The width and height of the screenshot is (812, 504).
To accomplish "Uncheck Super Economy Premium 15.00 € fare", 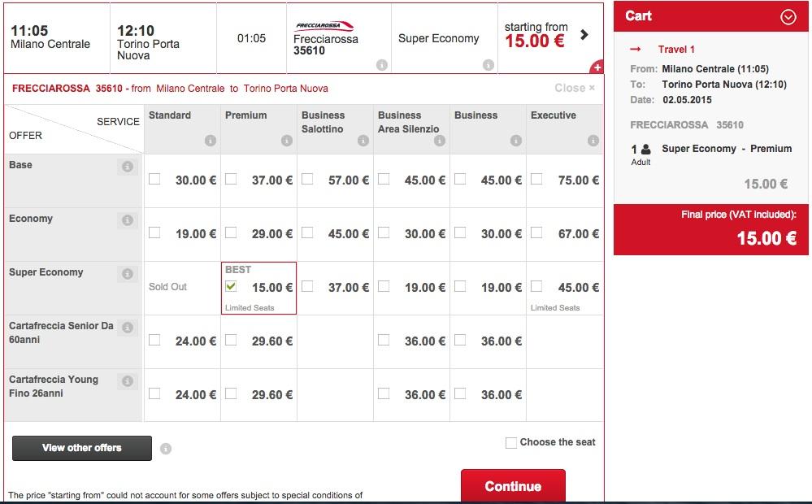I will pyautogui.click(x=231, y=286).
